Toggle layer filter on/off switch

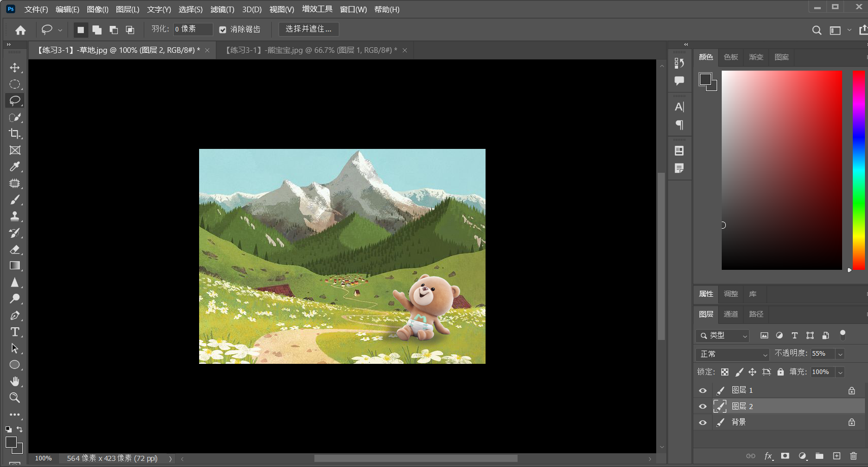(x=843, y=334)
